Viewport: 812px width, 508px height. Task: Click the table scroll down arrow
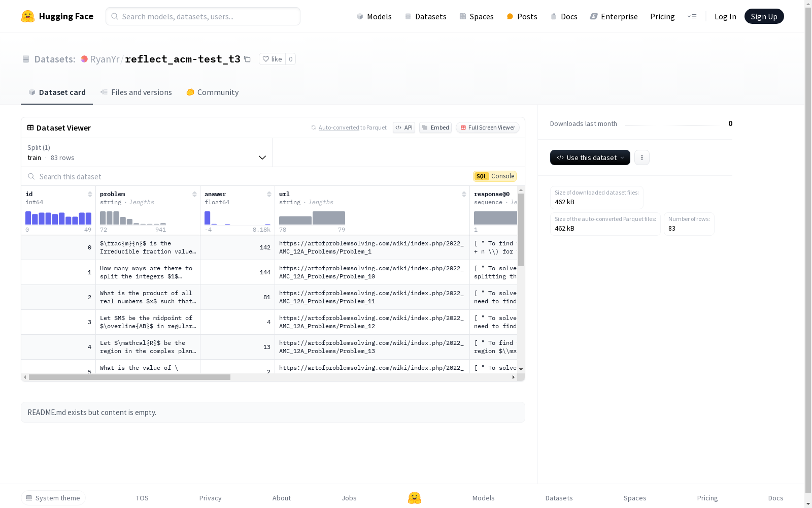[521, 369]
